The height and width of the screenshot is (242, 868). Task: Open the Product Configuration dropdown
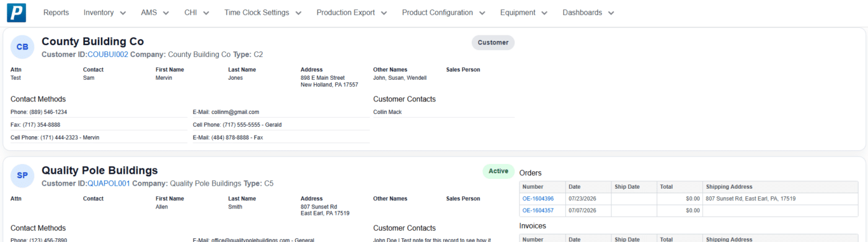coord(443,12)
